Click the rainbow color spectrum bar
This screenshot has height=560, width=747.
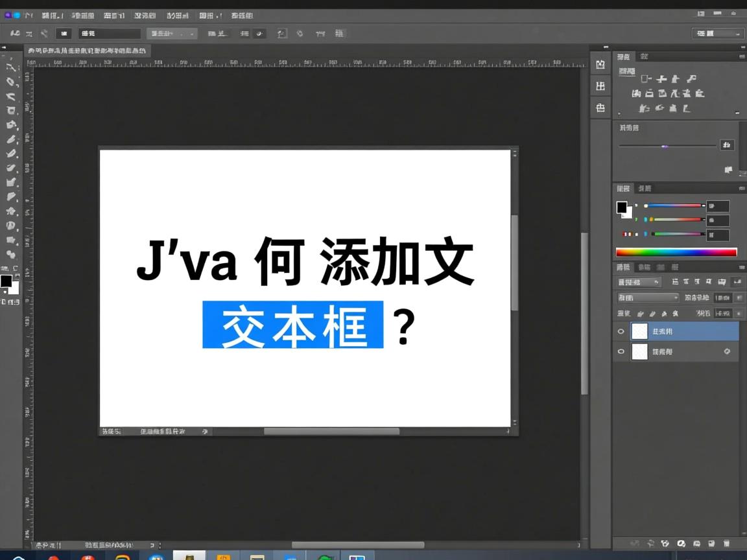(x=676, y=252)
